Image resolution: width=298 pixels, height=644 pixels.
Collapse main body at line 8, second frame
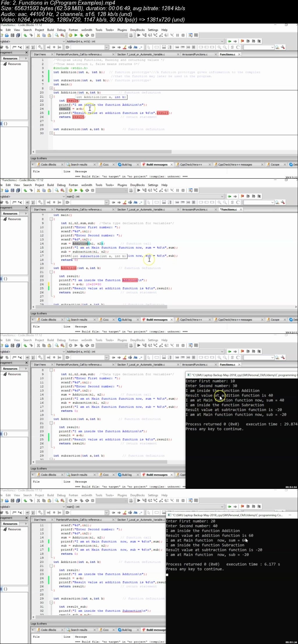(51, 219)
